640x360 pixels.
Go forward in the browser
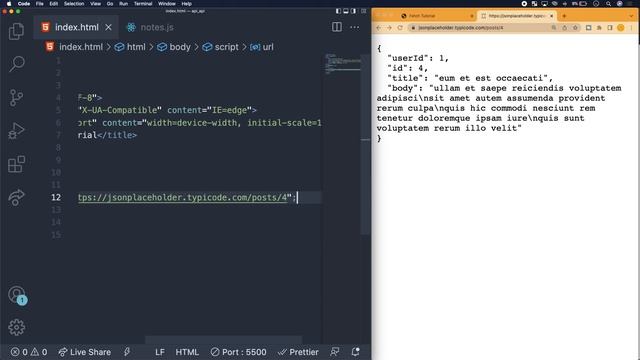coord(389,28)
